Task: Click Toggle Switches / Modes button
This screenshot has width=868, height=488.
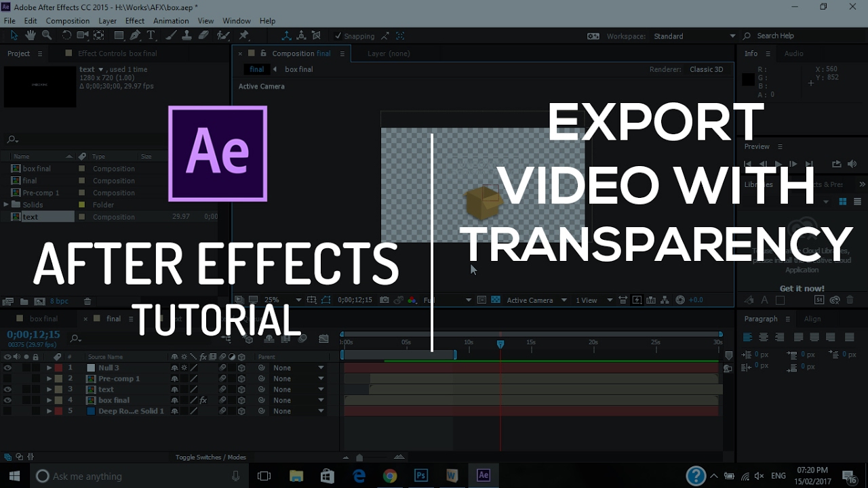Action: 211,457
